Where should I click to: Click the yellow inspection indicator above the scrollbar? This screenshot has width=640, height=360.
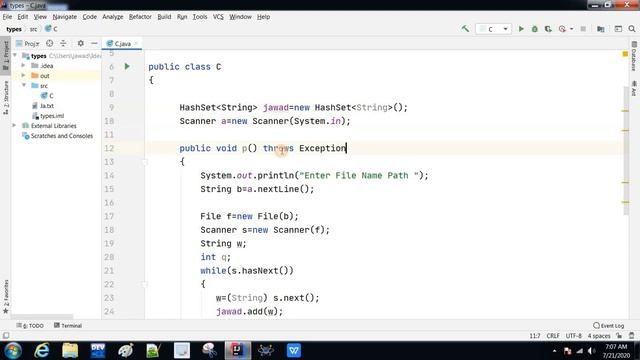tap(625, 54)
